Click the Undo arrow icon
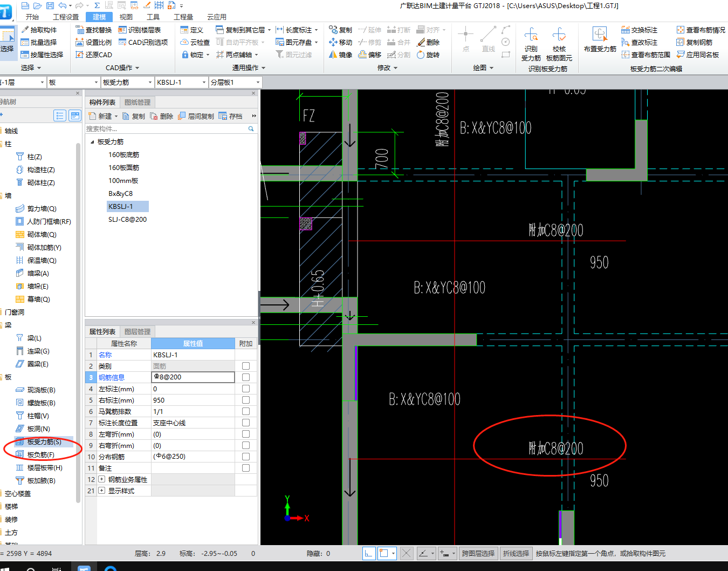Viewport: 728px width, 571px height. click(63, 5)
